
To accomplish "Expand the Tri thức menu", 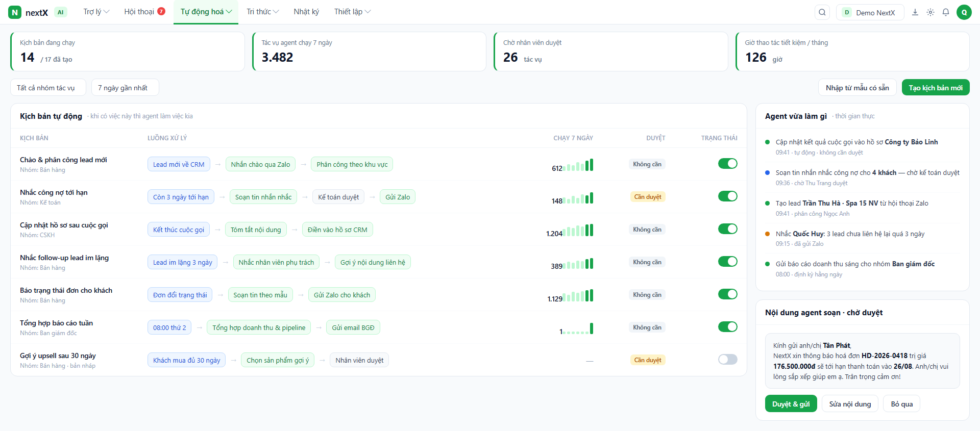I will click(x=263, y=12).
